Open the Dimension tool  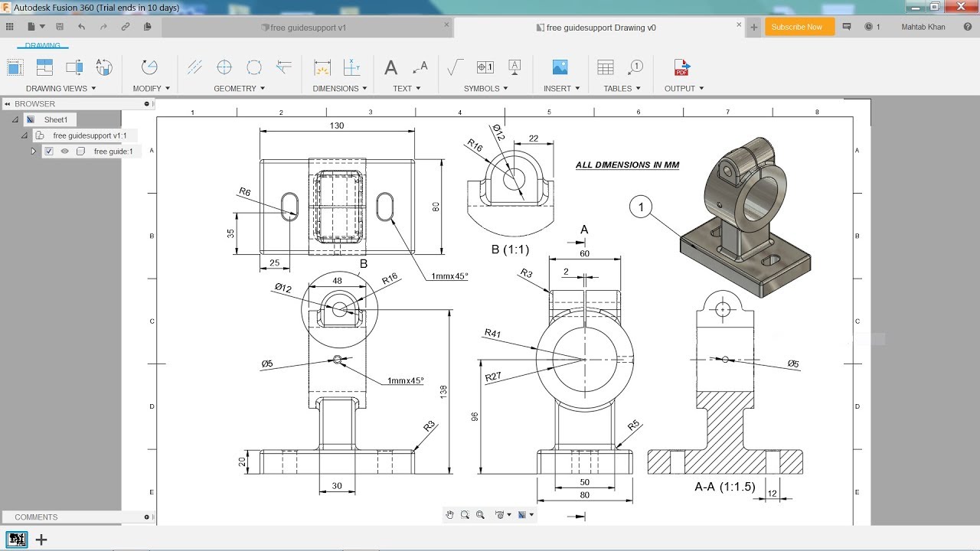pos(322,67)
